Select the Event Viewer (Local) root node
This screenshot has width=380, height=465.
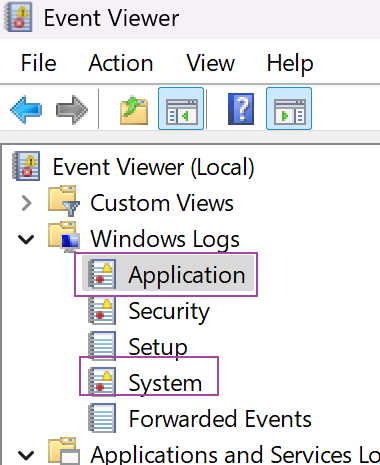(x=153, y=167)
